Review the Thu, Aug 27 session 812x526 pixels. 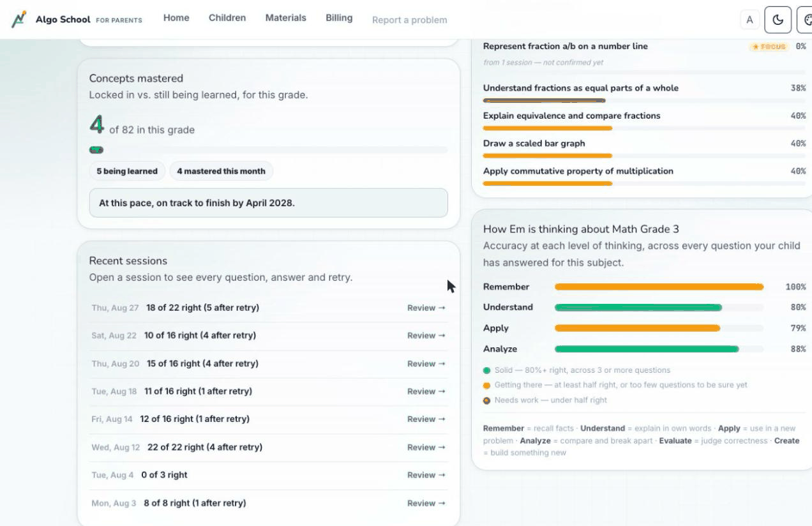pyautogui.click(x=426, y=308)
